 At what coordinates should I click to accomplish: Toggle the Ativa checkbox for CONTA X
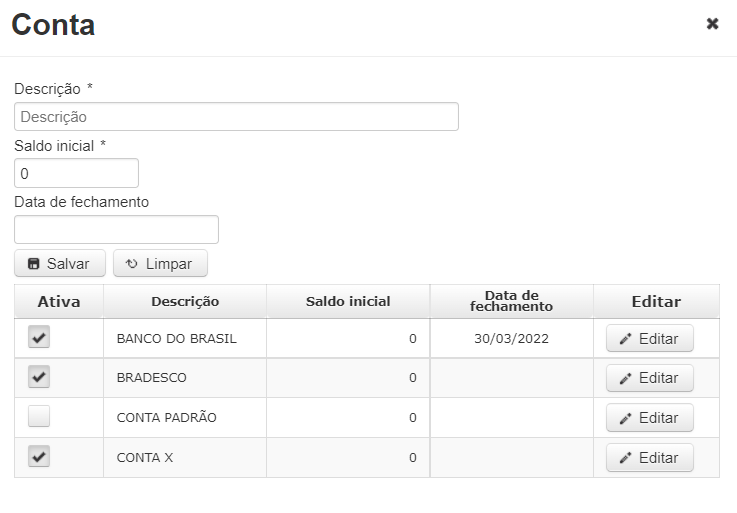(x=39, y=456)
